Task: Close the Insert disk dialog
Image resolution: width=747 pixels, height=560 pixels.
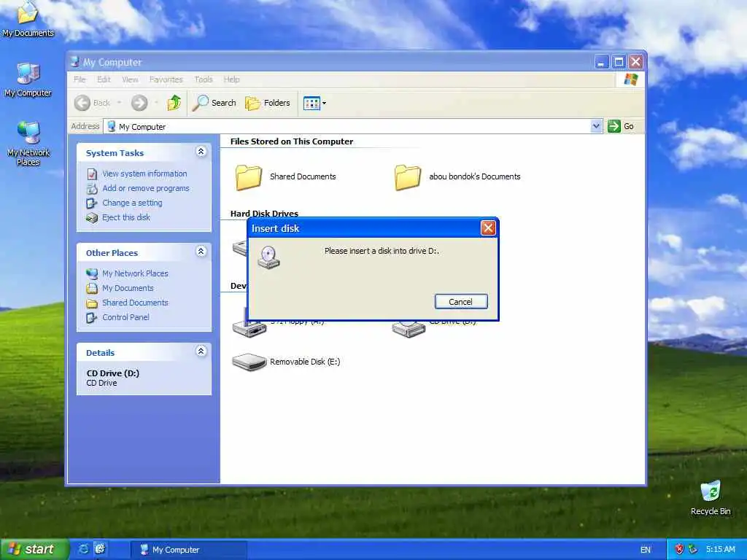Action: (488, 228)
